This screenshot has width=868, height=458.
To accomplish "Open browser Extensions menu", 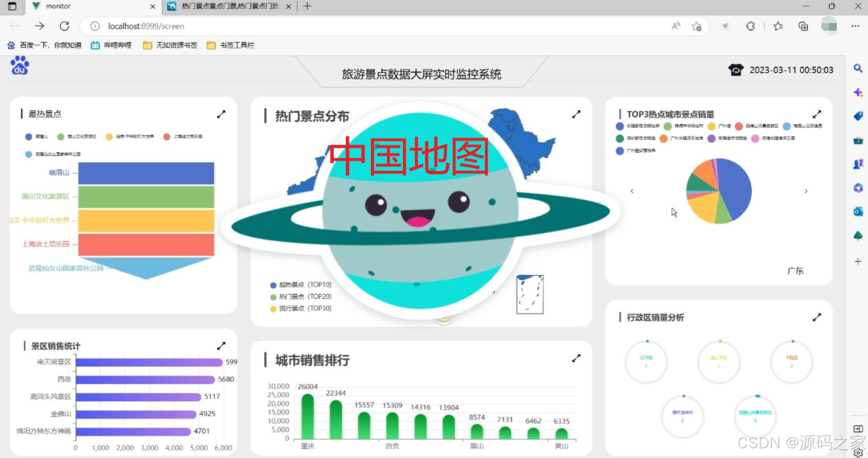I will point(751,26).
